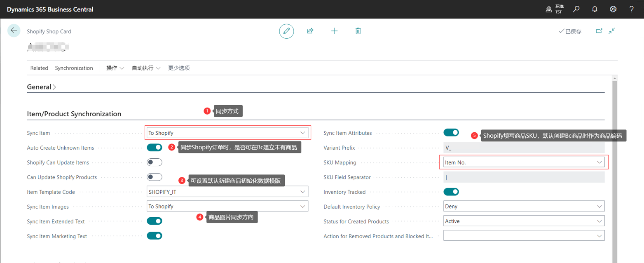Click the SKU Field Separator field
The width and height of the screenshot is (644, 263).
(x=524, y=177)
